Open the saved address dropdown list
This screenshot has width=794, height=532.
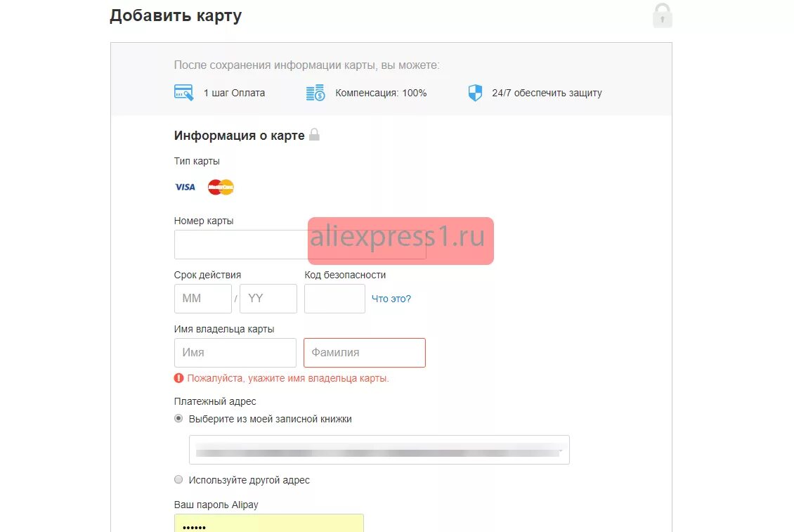(379, 449)
